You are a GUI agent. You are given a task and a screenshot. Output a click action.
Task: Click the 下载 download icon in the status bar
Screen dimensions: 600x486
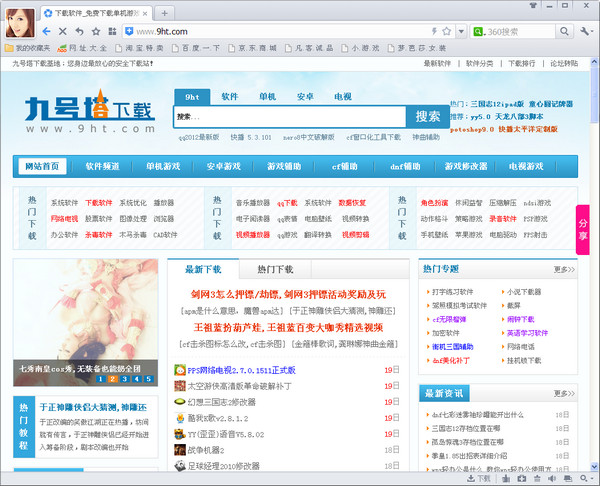pos(479,478)
